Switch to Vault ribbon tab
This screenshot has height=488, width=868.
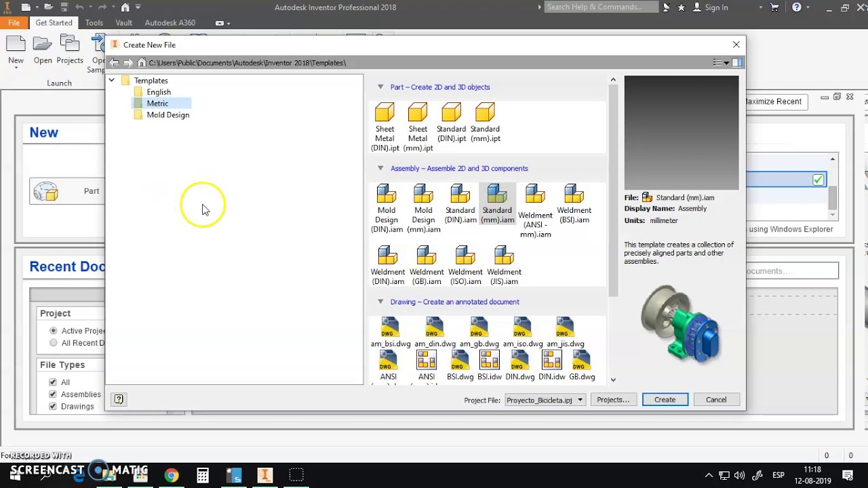124,22
